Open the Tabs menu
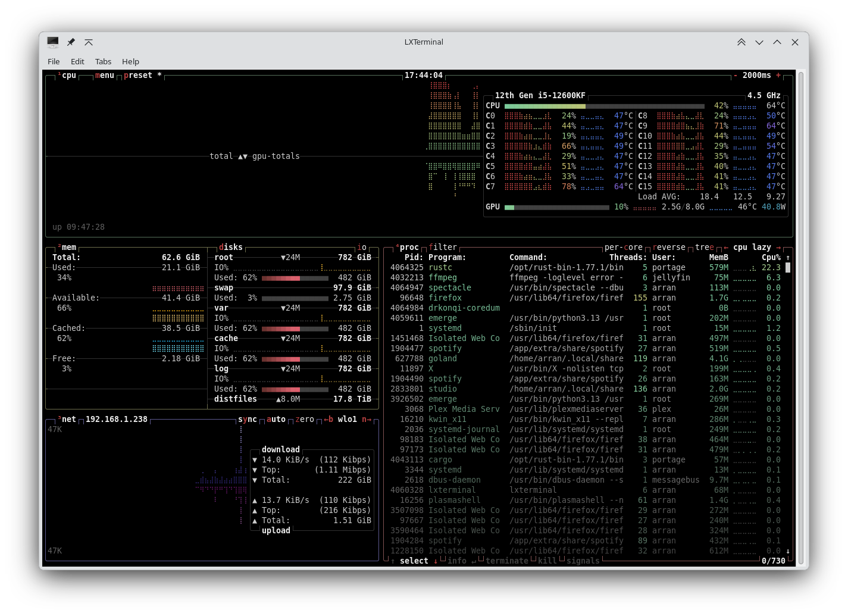848x616 pixels. [x=103, y=61]
